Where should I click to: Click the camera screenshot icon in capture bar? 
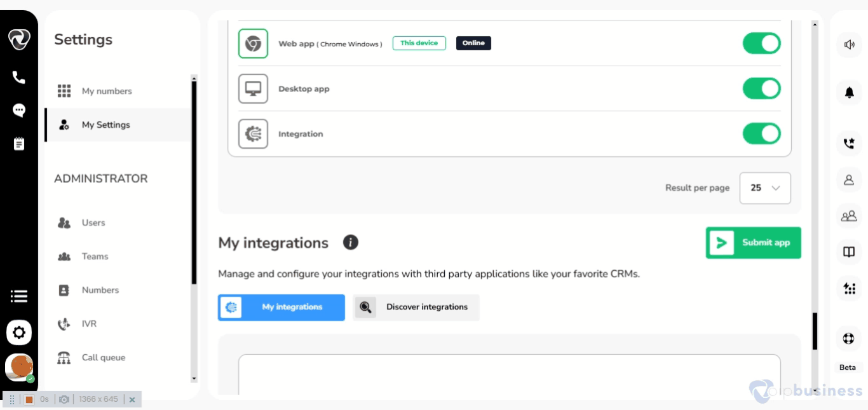point(64,399)
